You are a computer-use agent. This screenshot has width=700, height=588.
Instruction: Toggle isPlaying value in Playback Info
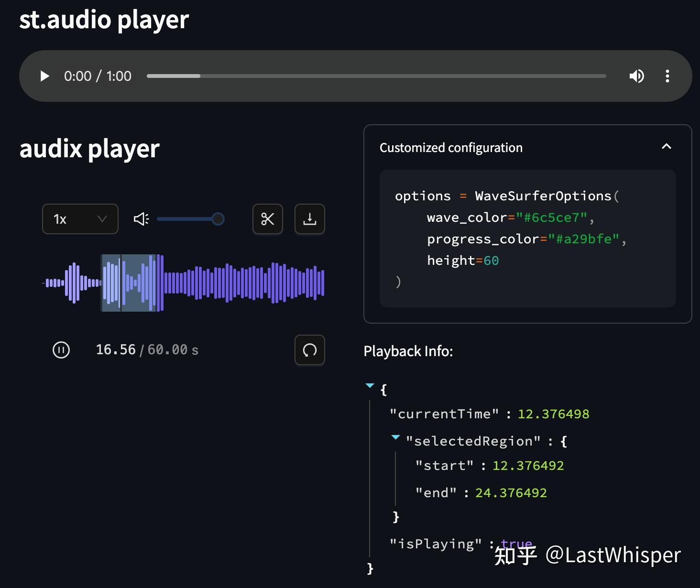click(x=516, y=544)
